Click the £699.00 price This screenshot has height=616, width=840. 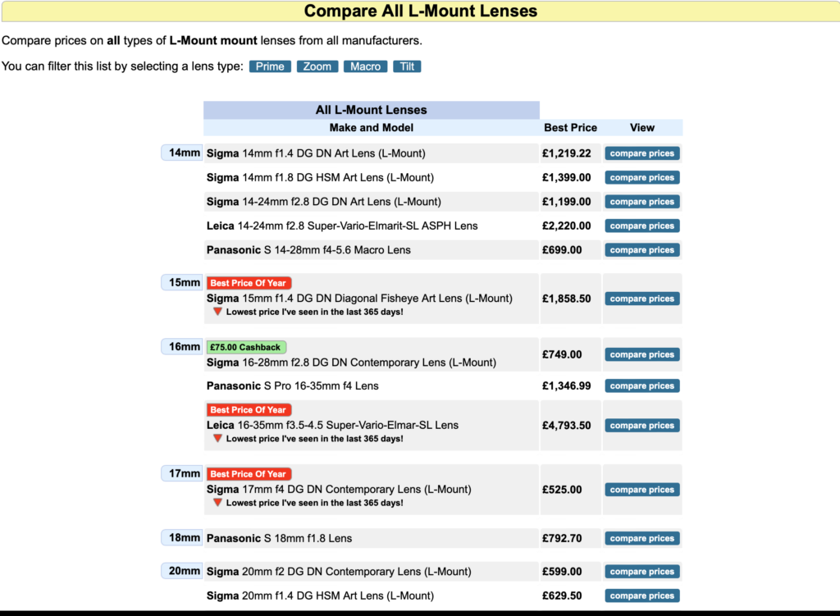(562, 249)
